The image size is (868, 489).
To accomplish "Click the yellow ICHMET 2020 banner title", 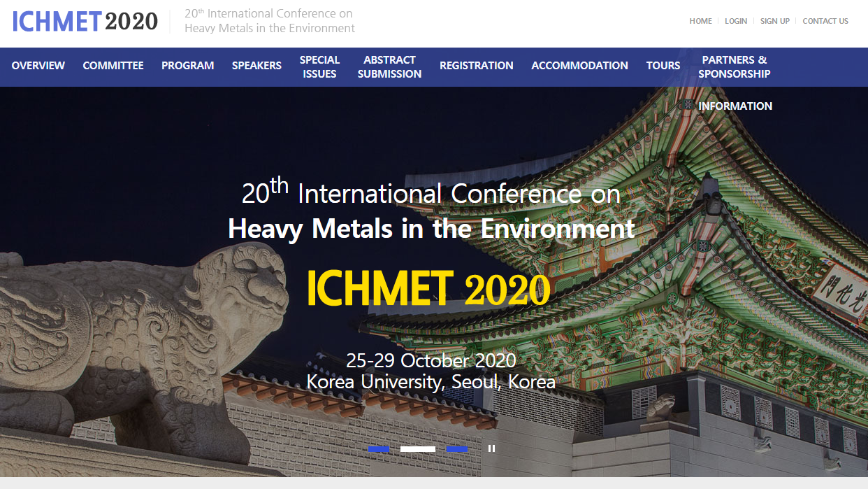I will pos(428,288).
